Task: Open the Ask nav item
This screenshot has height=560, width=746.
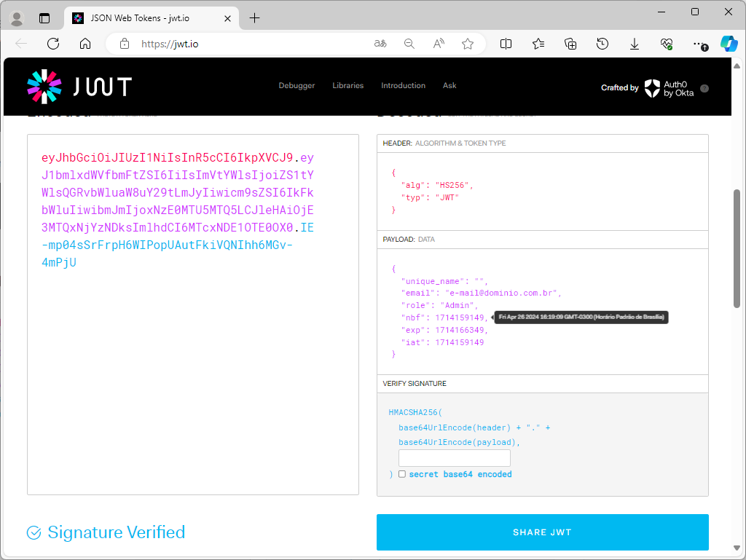Action: click(449, 86)
